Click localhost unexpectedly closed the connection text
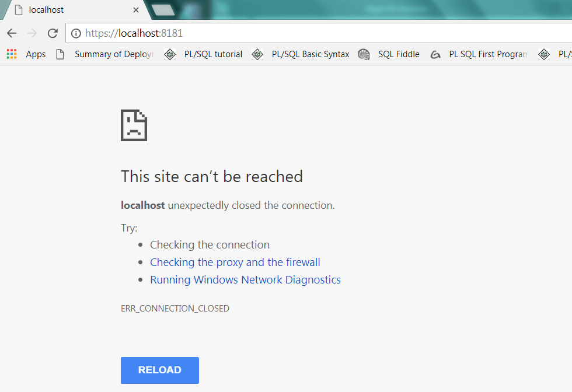This screenshot has width=572, height=392. pyautogui.click(x=228, y=205)
